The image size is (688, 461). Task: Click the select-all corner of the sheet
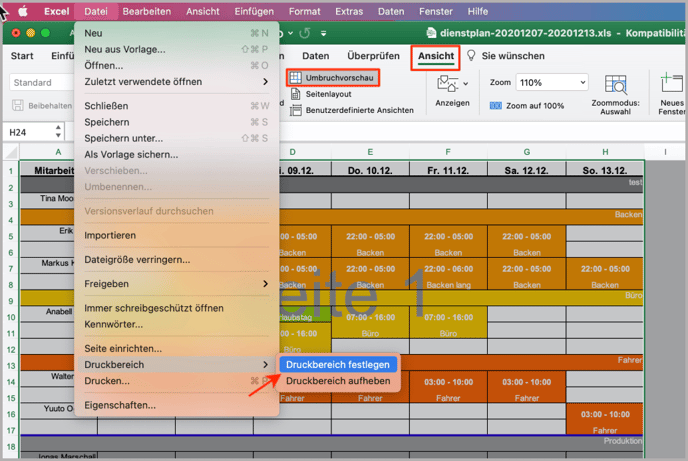(x=11, y=152)
